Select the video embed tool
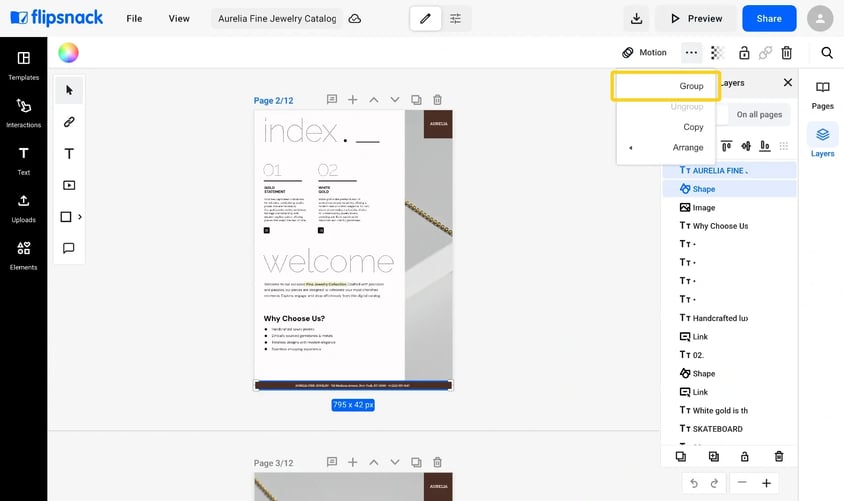This screenshot has height=501, width=844. coord(69,185)
